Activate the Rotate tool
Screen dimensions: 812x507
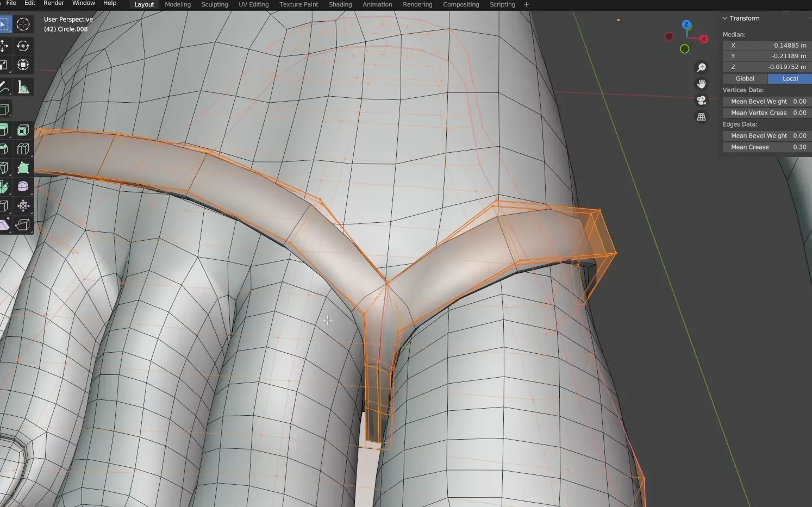coord(23,46)
